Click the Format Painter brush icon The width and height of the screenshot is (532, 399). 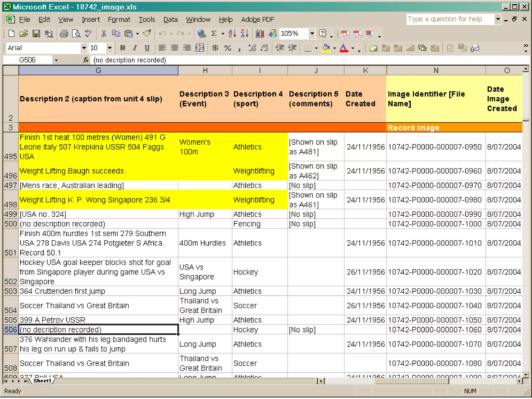coord(147,34)
